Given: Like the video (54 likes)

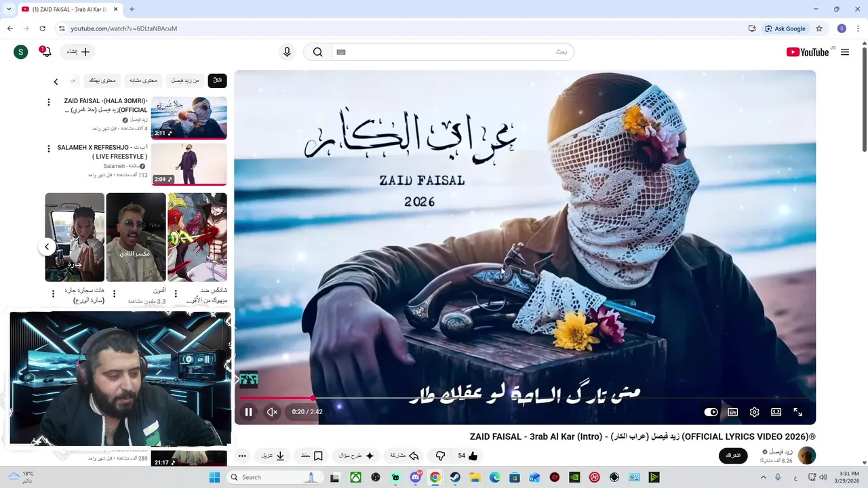Looking at the screenshot, I should pyautogui.click(x=468, y=455).
